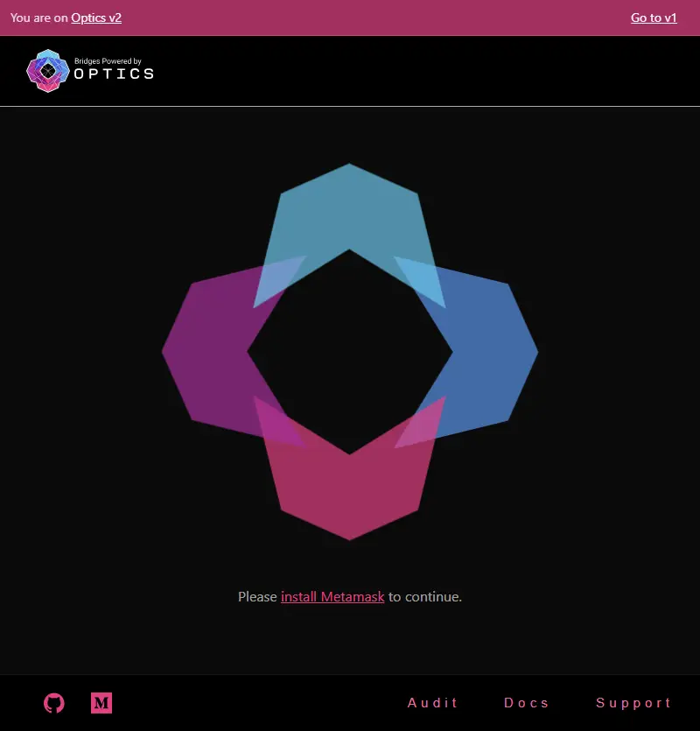Viewport: 700px width, 731px height.
Task: Click the Optics logo in the header
Action: point(90,71)
